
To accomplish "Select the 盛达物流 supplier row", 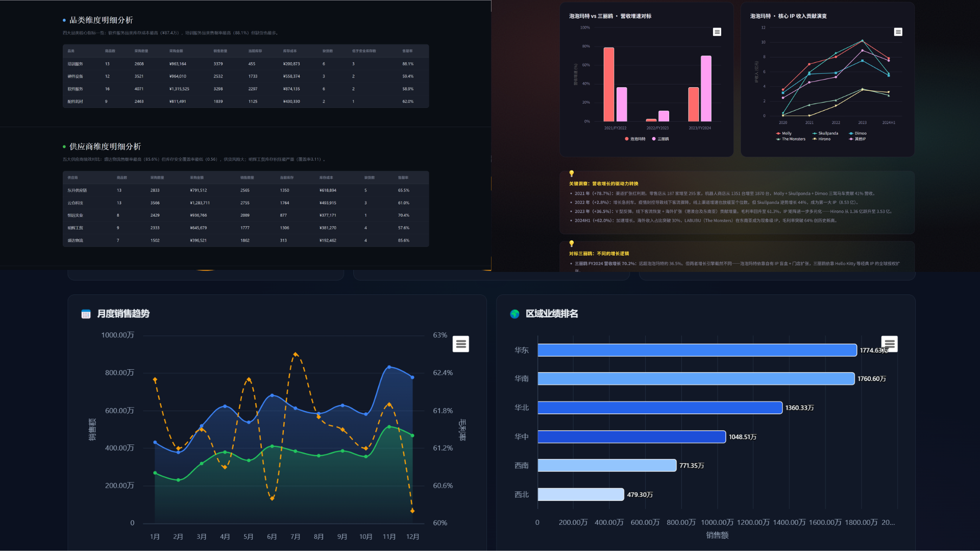I will click(246, 240).
